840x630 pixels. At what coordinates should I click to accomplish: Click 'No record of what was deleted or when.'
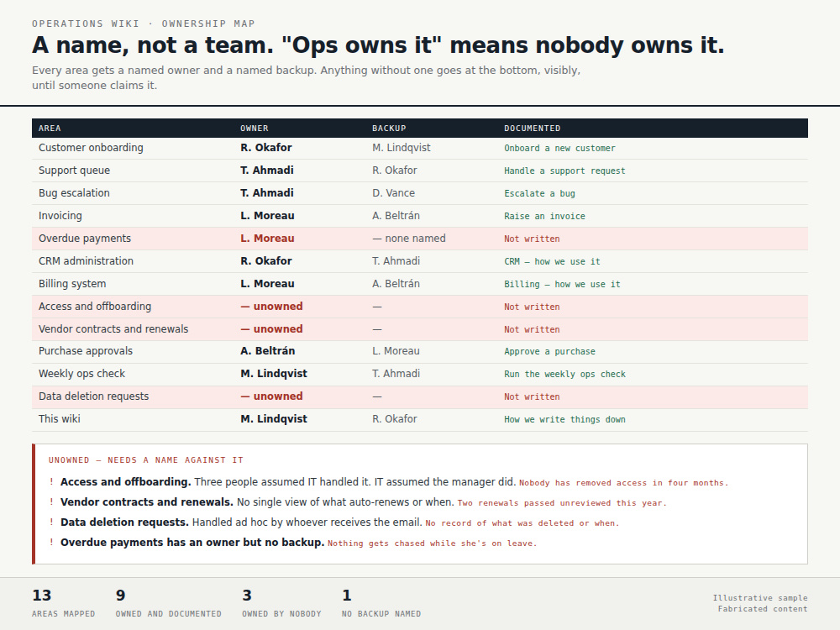click(522, 523)
